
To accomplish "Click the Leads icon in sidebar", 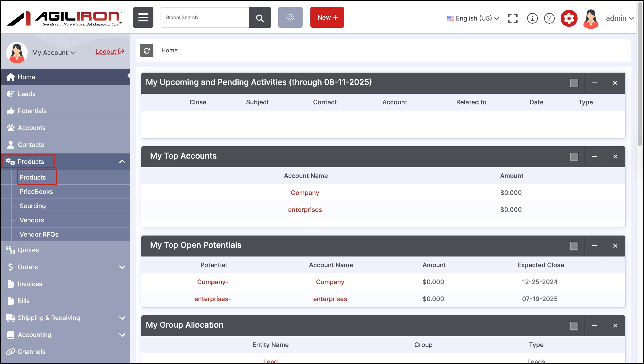I will tap(10, 94).
